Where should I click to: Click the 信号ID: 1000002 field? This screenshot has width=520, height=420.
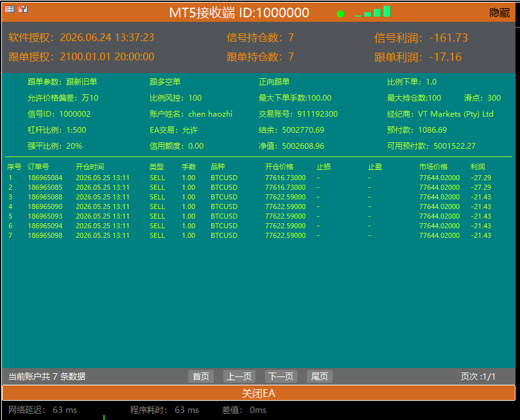coord(59,114)
